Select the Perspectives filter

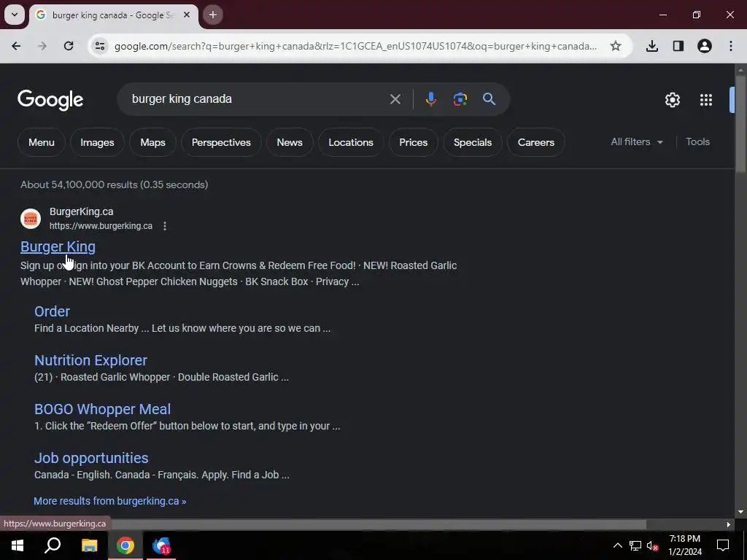coord(221,142)
